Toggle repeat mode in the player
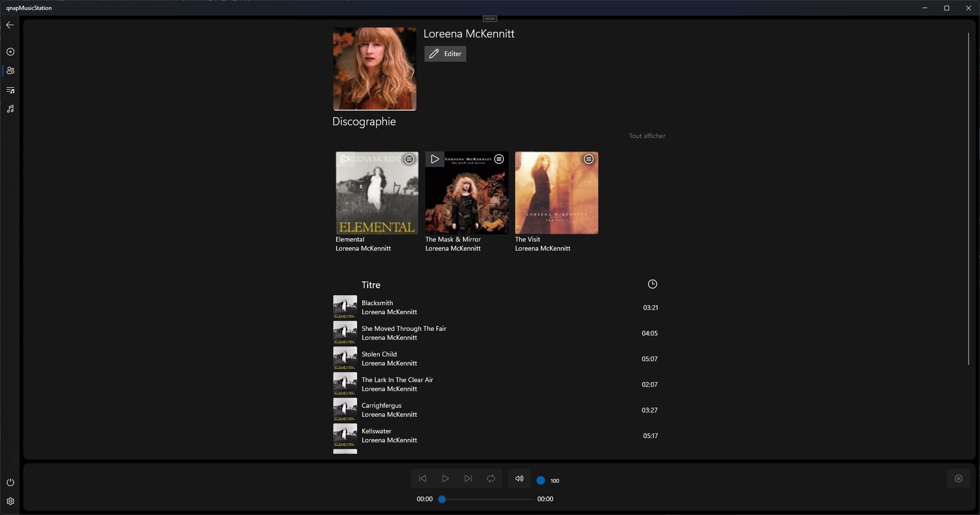The height and width of the screenshot is (515, 980). [491, 478]
